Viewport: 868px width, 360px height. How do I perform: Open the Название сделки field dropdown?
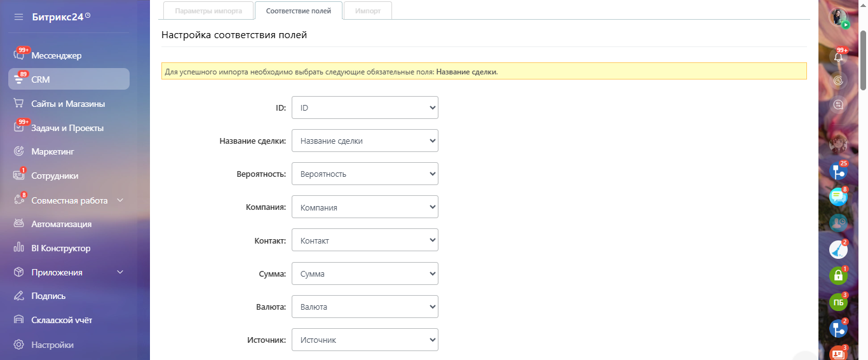coord(365,141)
